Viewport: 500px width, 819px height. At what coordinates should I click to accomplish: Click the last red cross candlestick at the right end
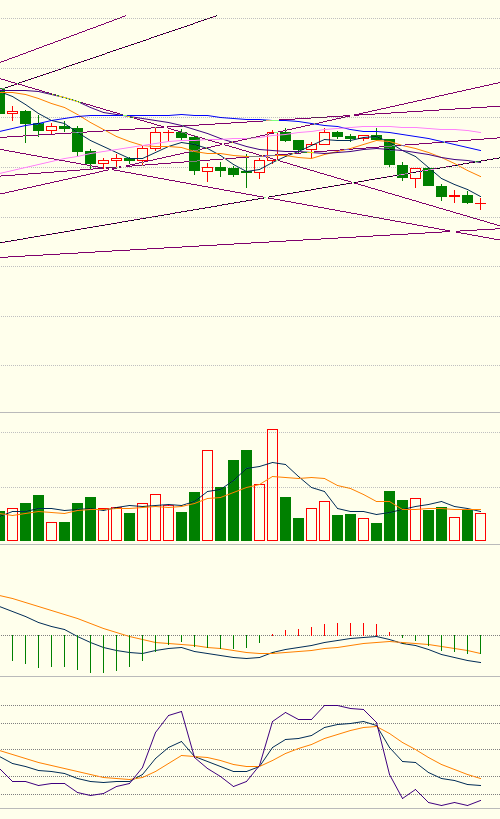point(480,203)
